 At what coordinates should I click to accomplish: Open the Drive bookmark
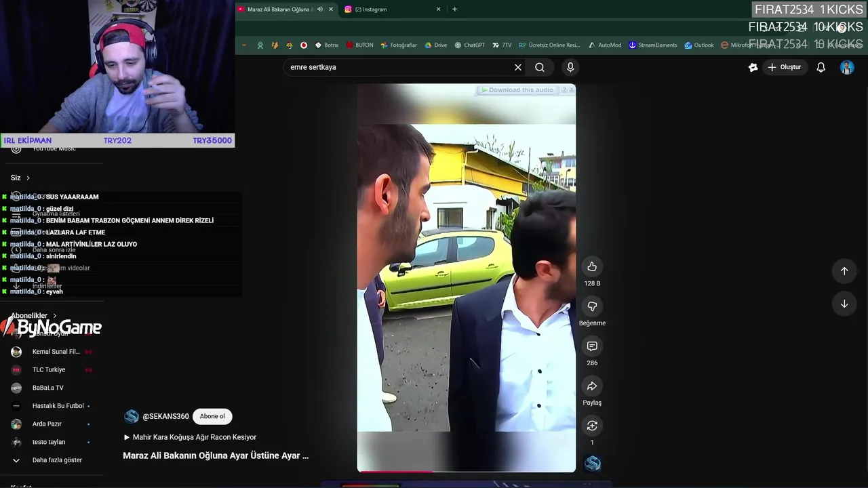[x=435, y=45]
